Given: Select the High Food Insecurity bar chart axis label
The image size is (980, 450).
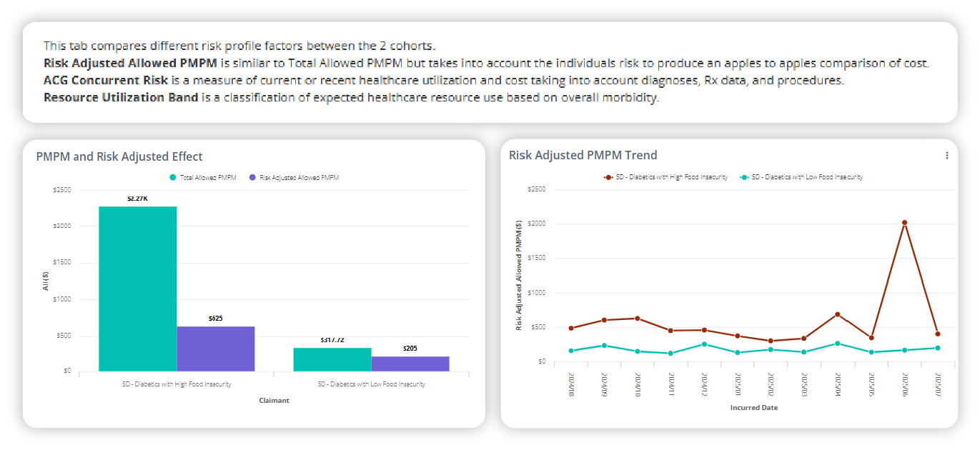Looking at the screenshot, I should (177, 384).
